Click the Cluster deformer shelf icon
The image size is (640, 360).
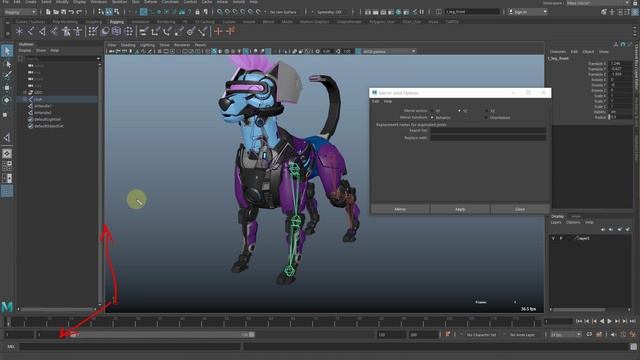point(129,31)
